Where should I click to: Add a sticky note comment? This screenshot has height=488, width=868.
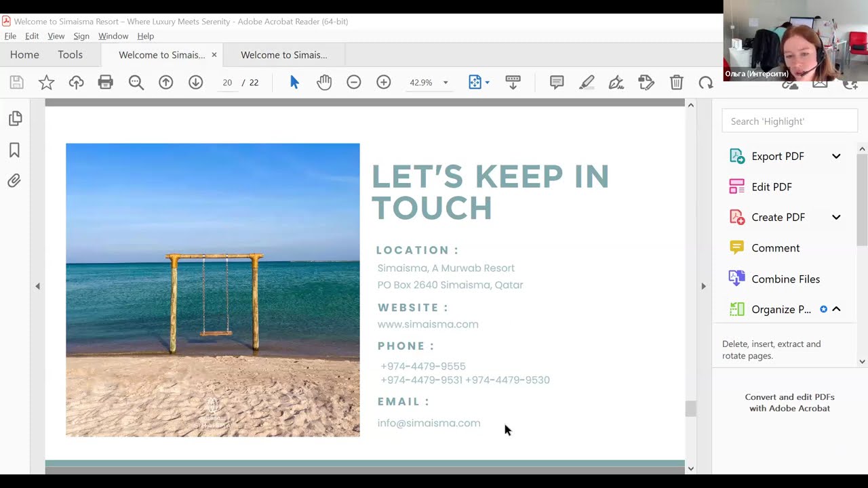click(557, 83)
